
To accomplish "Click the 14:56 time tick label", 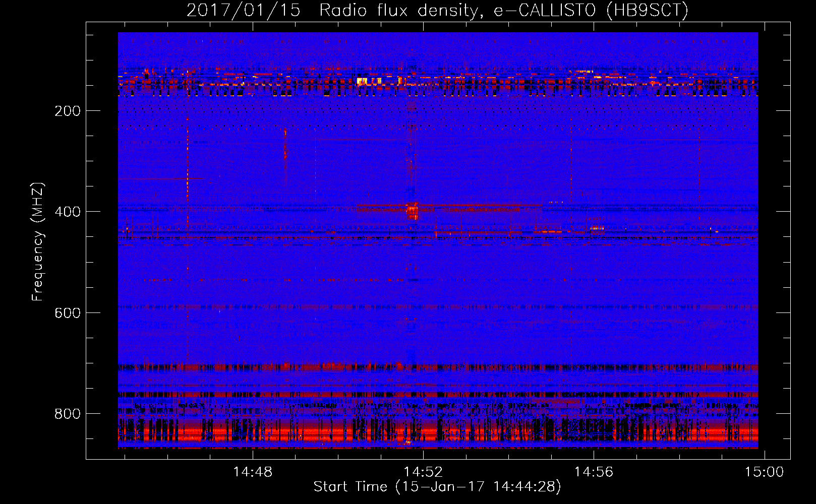I will tap(594, 472).
